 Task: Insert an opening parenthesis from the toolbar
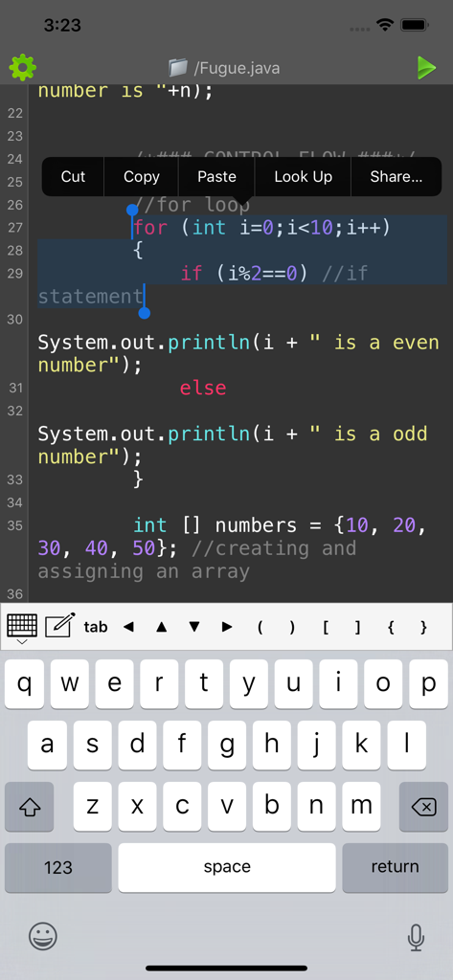(260, 627)
